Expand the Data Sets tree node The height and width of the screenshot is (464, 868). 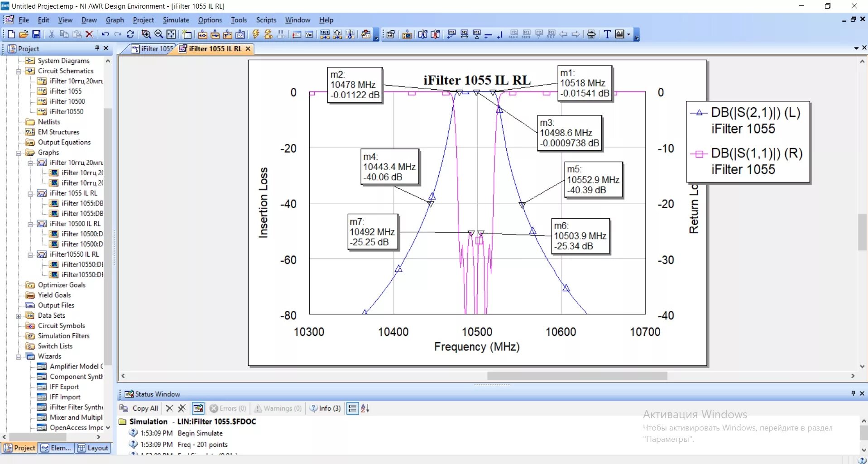tap(19, 316)
